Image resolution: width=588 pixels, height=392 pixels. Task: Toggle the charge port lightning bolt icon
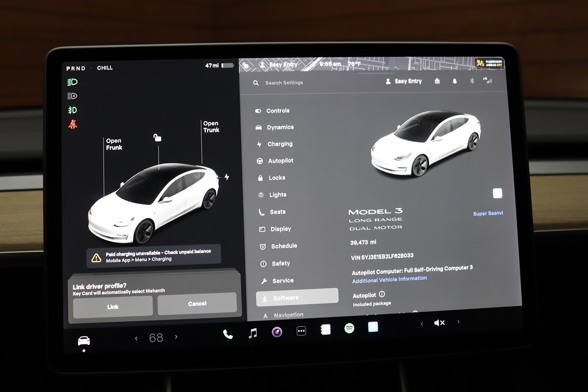click(x=226, y=177)
